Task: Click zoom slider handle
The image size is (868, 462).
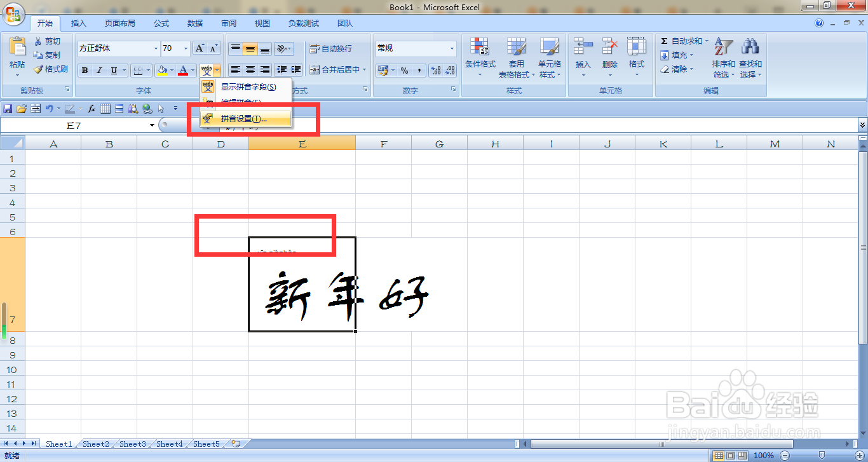Action: pyautogui.click(x=822, y=455)
